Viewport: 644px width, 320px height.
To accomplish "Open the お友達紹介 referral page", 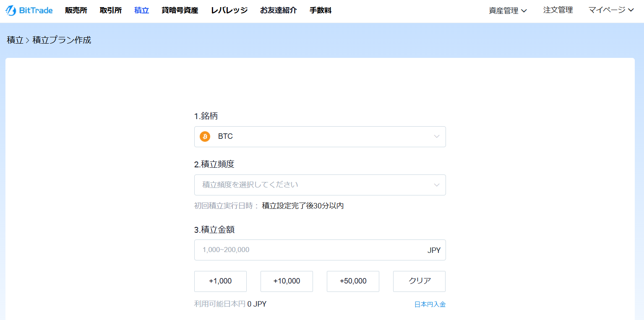I will point(278,10).
